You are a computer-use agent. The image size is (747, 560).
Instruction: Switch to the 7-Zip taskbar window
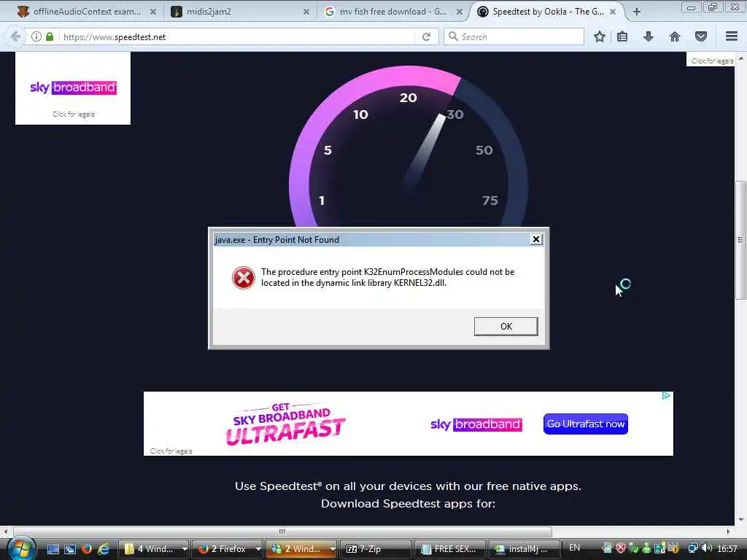click(376, 548)
